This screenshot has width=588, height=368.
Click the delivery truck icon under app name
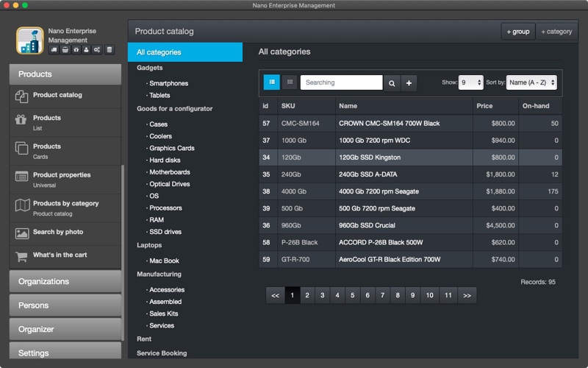coord(54,50)
